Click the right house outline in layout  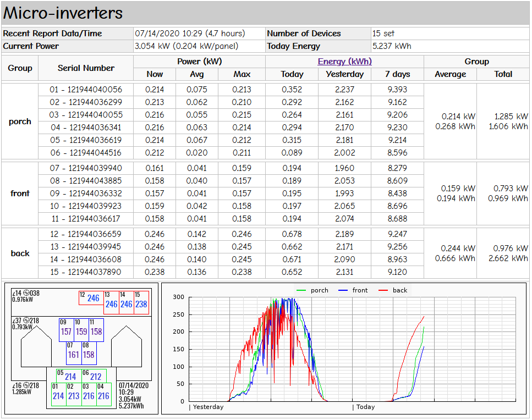[x=127, y=346]
